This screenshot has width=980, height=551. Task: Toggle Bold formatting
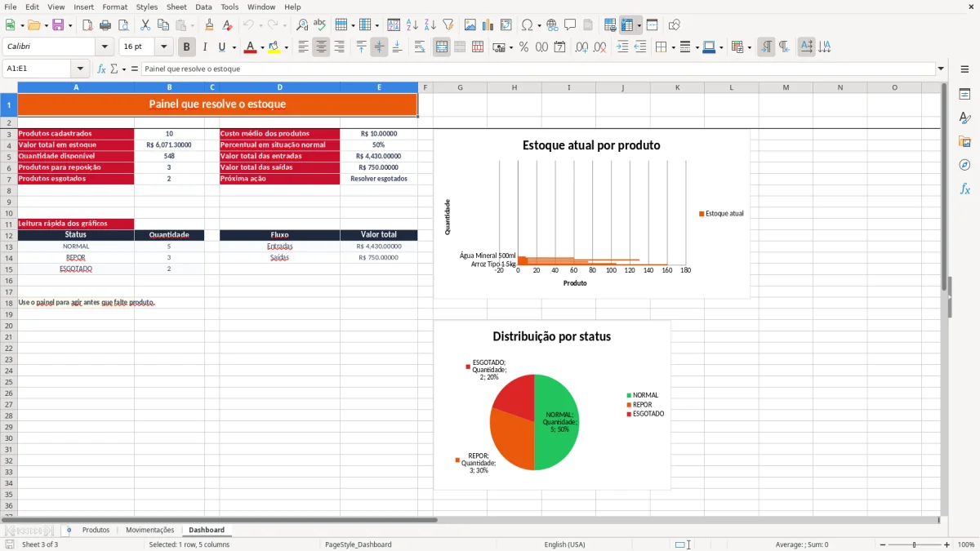pos(187,47)
